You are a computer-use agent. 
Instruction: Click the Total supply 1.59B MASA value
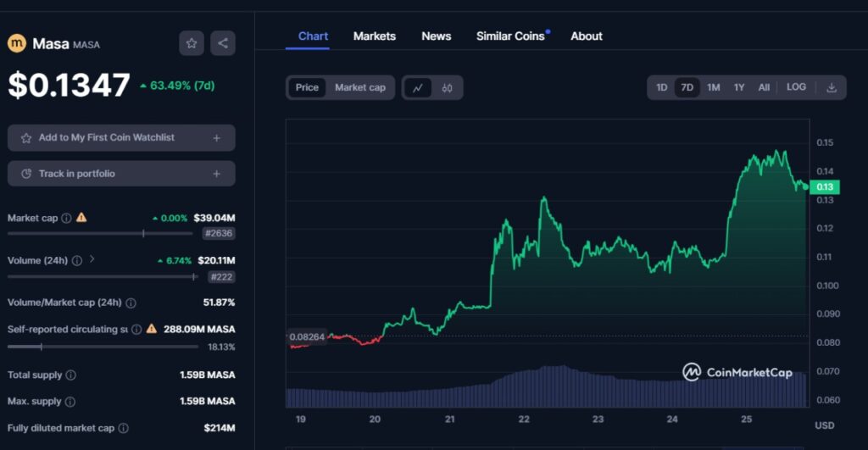[208, 375]
